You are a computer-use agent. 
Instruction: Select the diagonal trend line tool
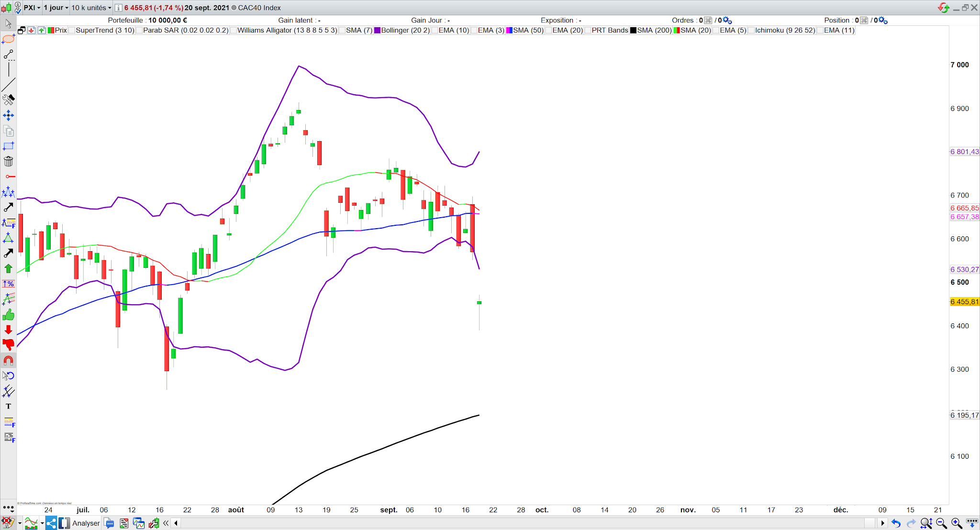(8, 85)
